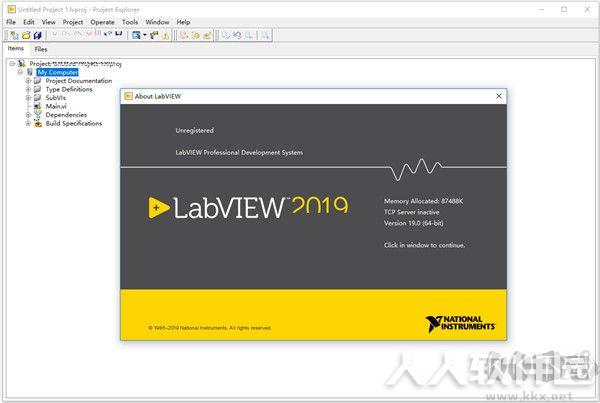Click the Save All toolbar icon

pos(38,35)
